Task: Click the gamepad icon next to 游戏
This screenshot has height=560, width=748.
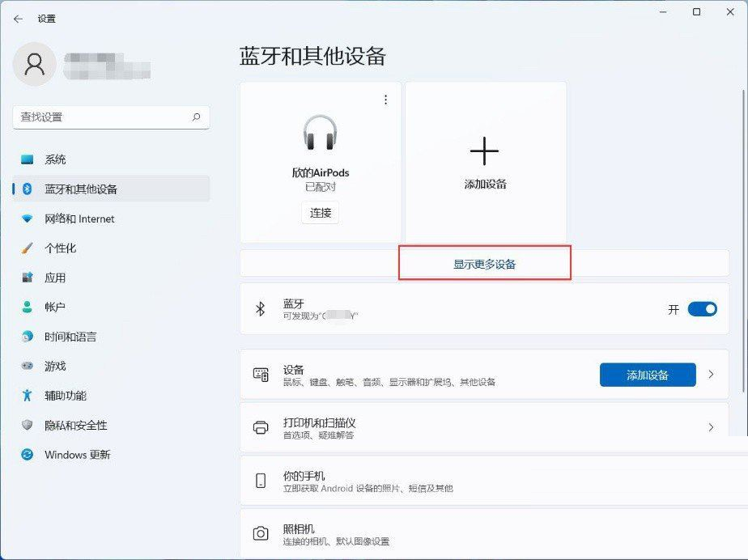Action: coord(28,366)
